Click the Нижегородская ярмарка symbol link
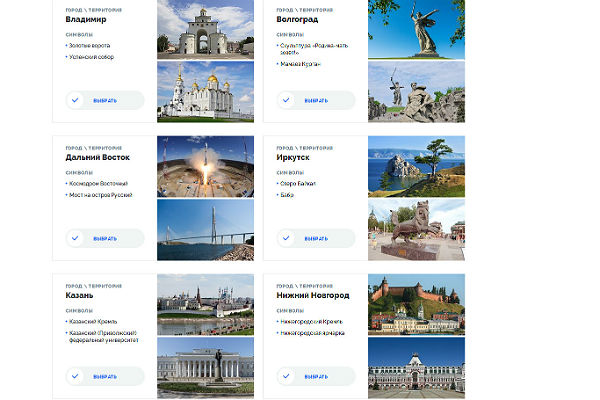 (x=313, y=332)
